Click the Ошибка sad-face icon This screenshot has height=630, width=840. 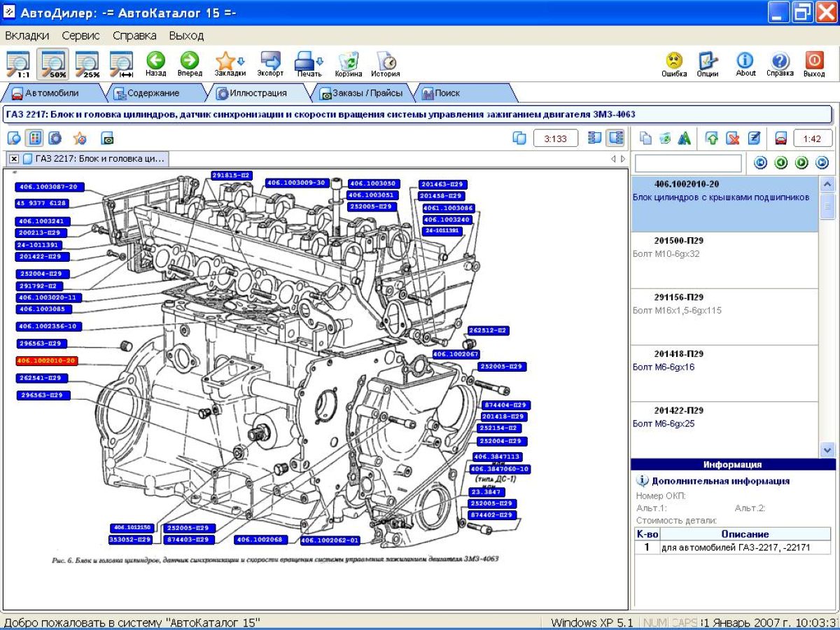tap(674, 64)
